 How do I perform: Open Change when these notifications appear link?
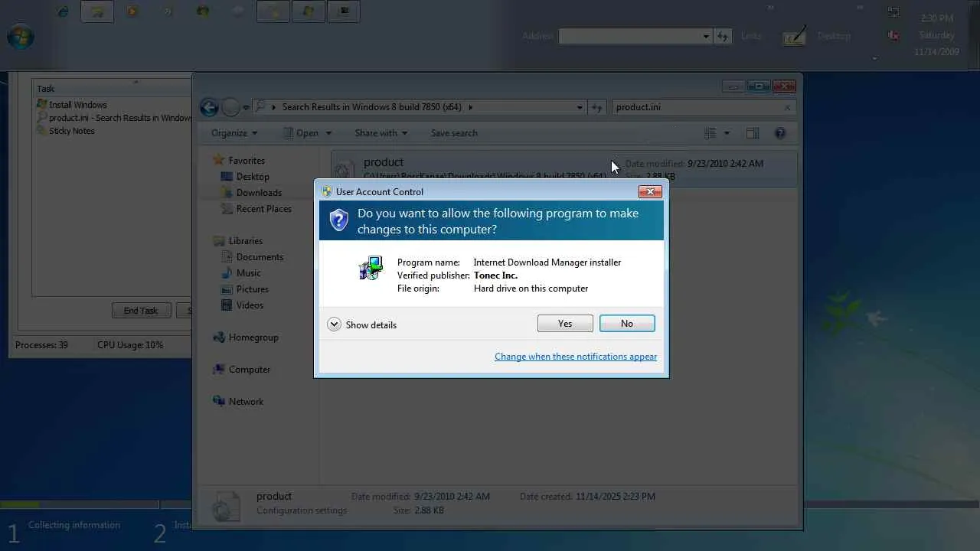pos(576,357)
